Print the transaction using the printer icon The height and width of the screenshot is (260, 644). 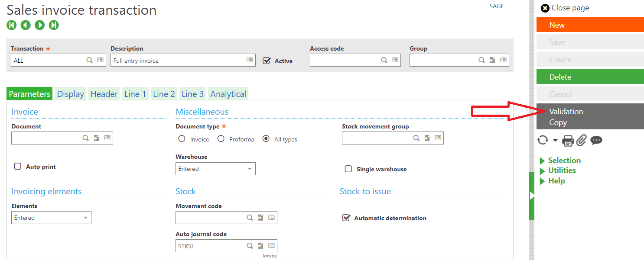click(568, 140)
